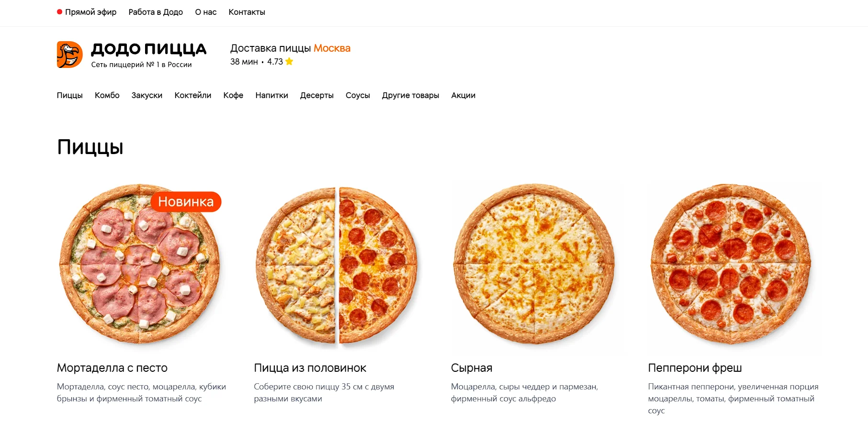Click the red live broadcast dot
This screenshot has width=868, height=422.
point(59,12)
